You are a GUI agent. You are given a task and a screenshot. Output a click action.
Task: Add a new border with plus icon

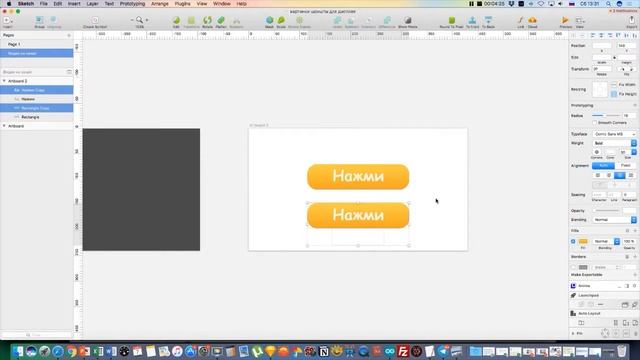[x=635, y=257]
